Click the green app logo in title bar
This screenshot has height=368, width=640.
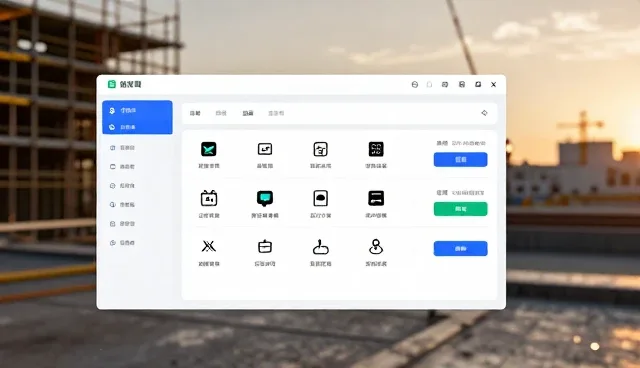(x=111, y=84)
